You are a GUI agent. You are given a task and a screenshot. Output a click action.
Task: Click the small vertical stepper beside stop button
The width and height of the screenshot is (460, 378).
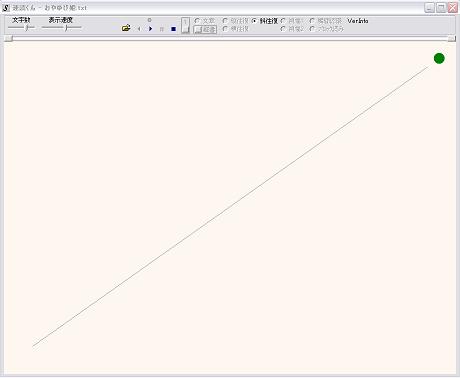pos(185,26)
